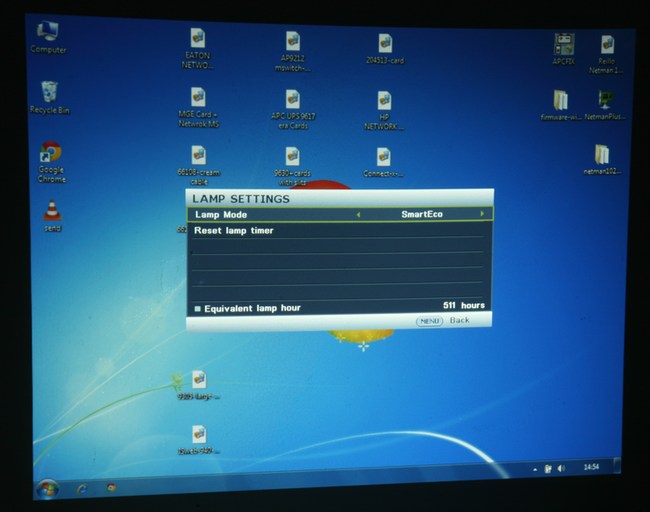
Task: Open the AP9212 mswitch file
Action: 293,51
